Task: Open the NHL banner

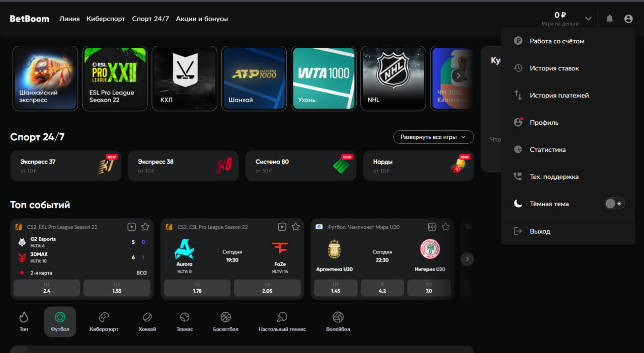Action: click(x=393, y=78)
